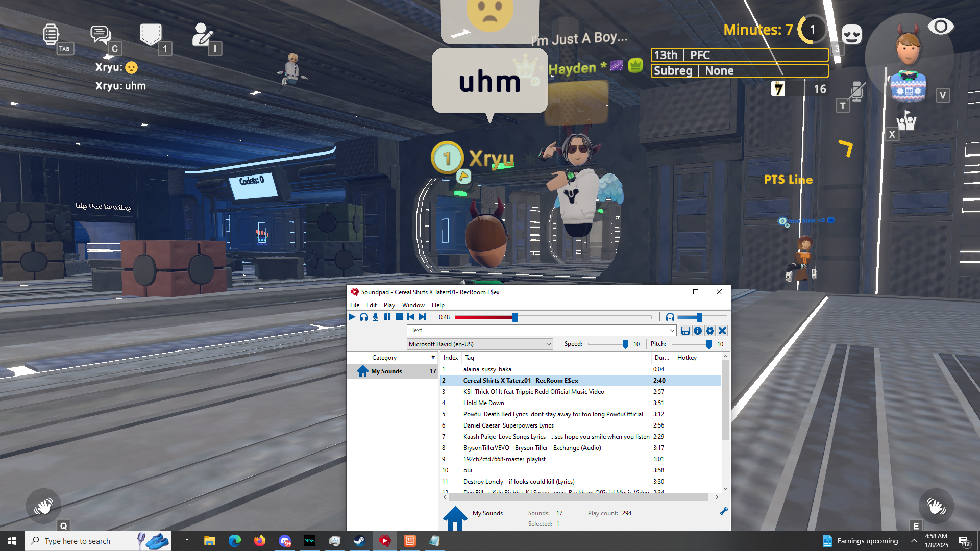Click the Windows search box
Image resolution: width=980 pixels, height=551 pixels.
click(x=82, y=541)
